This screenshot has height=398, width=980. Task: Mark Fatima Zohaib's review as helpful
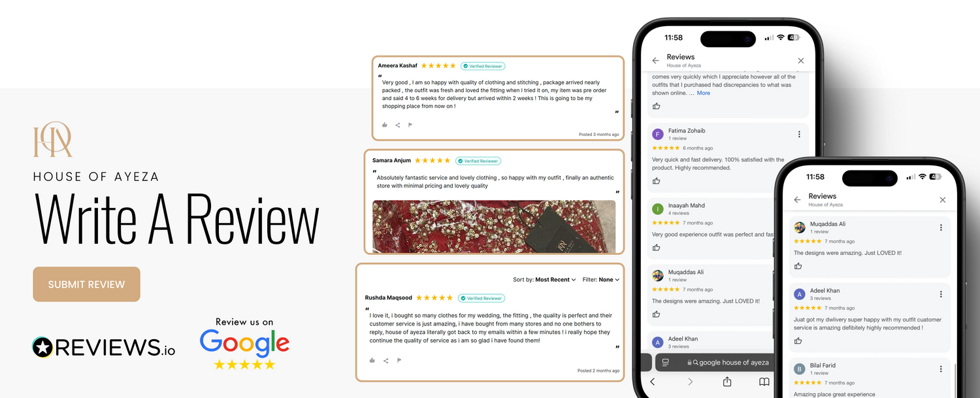pyautogui.click(x=657, y=181)
